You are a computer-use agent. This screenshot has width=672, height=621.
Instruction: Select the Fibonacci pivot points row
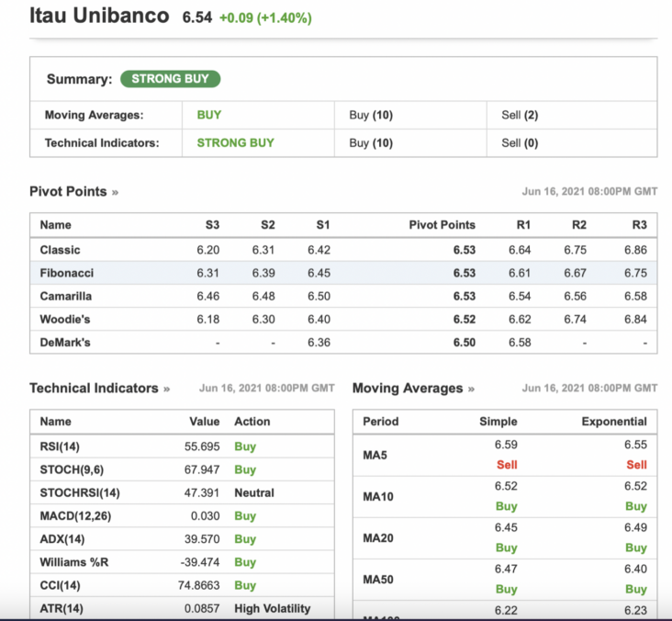pos(67,273)
